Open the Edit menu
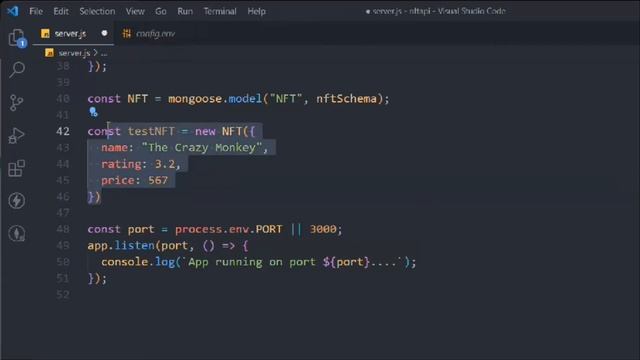The width and height of the screenshot is (640, 360). (x=61, y=11)
